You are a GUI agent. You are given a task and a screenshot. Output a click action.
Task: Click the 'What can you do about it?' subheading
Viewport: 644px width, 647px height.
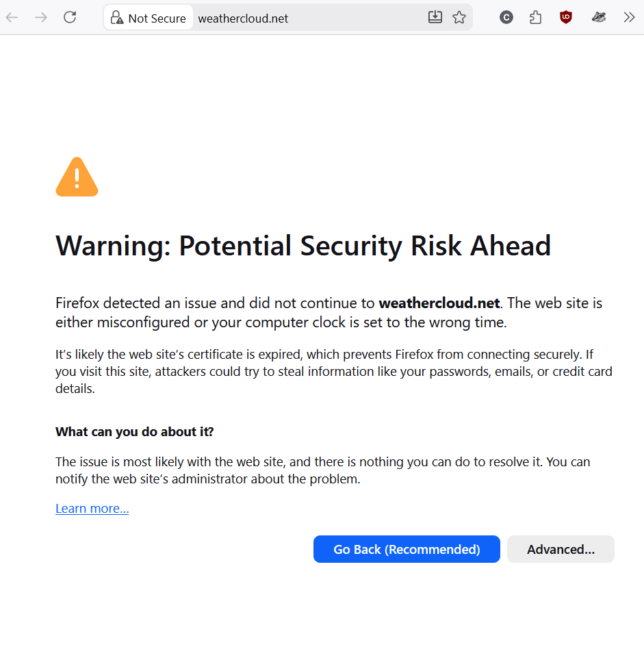(x=135, y=431)
